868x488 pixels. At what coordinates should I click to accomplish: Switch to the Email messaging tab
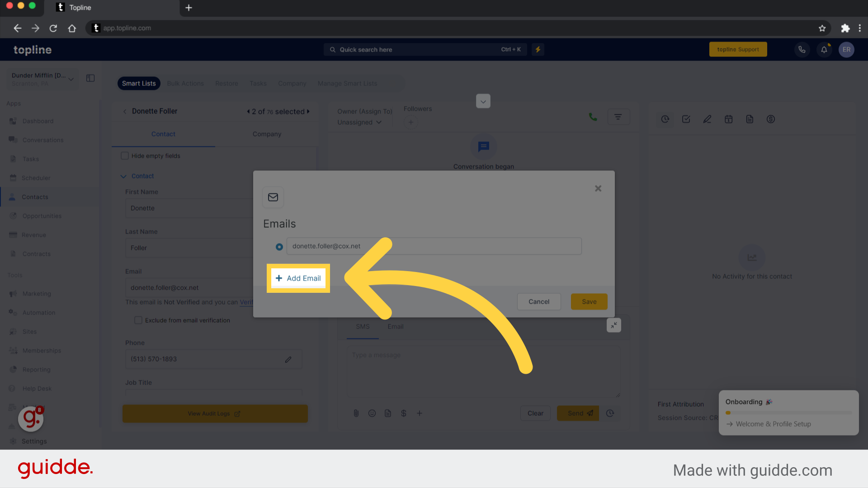click(395, 327)
